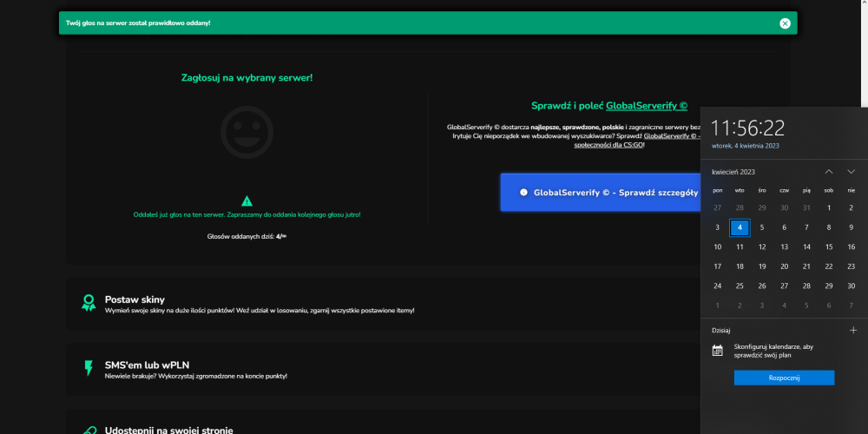This screenshot has width=868, height=434.
Task: Select April 20 in the calendar
Action: (x=785, y=266)
